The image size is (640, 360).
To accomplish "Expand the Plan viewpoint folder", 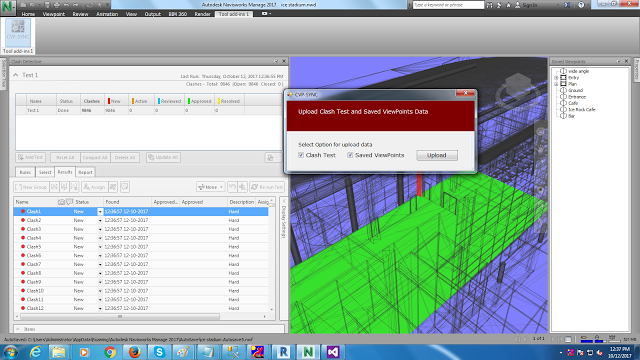I will 556,84.
